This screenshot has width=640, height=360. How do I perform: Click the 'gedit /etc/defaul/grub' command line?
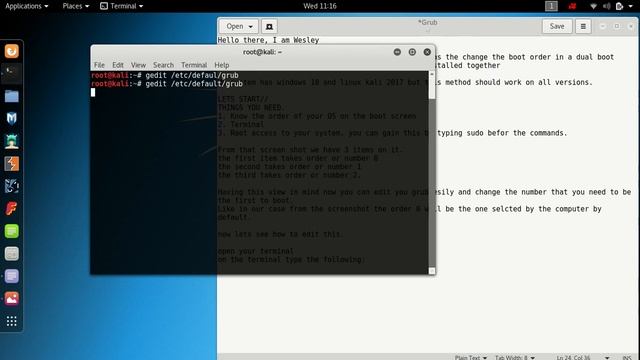192,76
